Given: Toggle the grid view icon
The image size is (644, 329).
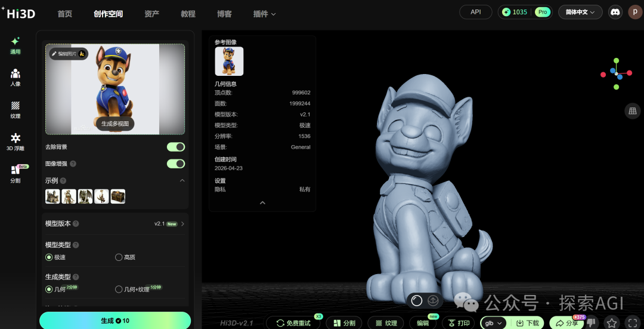Looking at the screenshot, I should click(x=633, y=111).
